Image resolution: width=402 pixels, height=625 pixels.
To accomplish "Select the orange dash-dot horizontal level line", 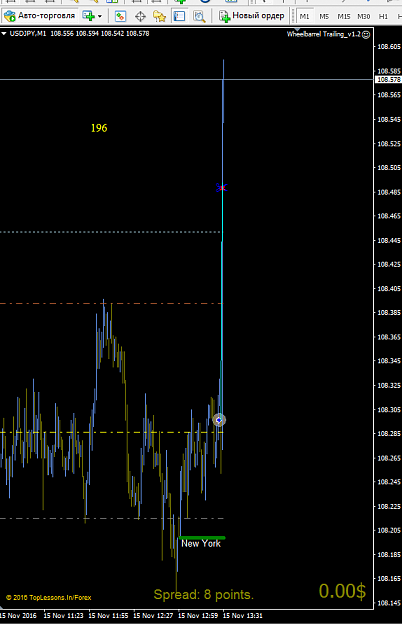I will click(111, 304).
